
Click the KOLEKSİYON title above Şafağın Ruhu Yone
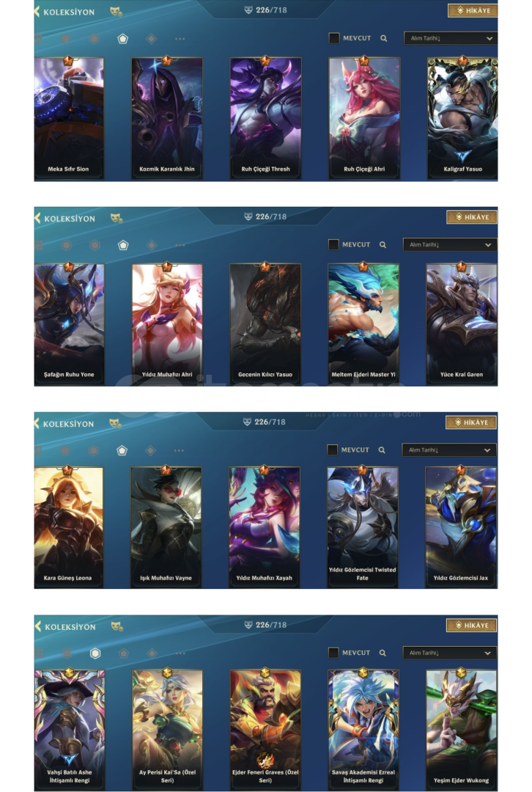pyautogui.click(x=70, y=219)
